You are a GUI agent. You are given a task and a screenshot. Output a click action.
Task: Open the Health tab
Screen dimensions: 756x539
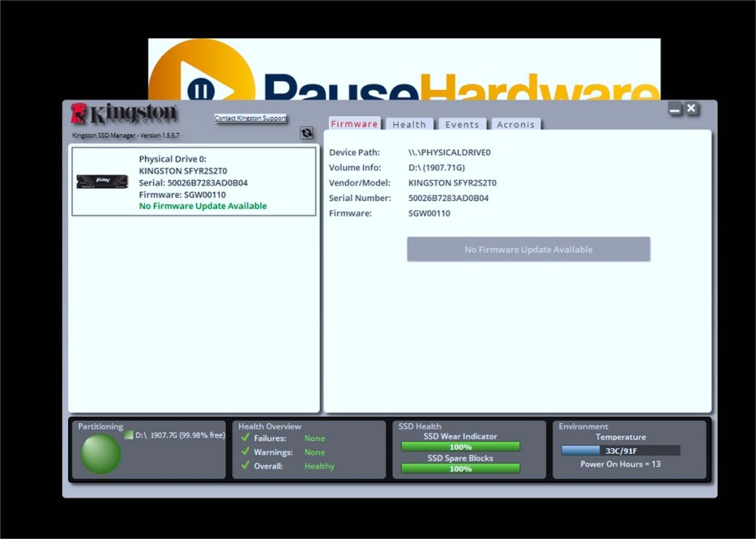click(x=409, y=124)
